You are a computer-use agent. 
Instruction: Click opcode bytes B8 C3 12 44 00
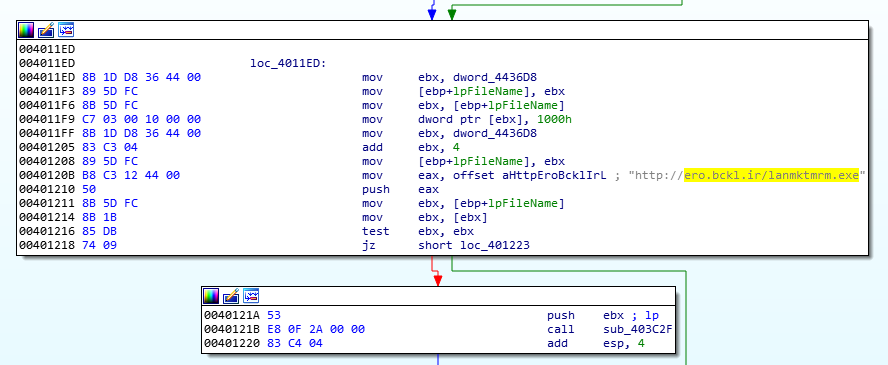point(131,175)
